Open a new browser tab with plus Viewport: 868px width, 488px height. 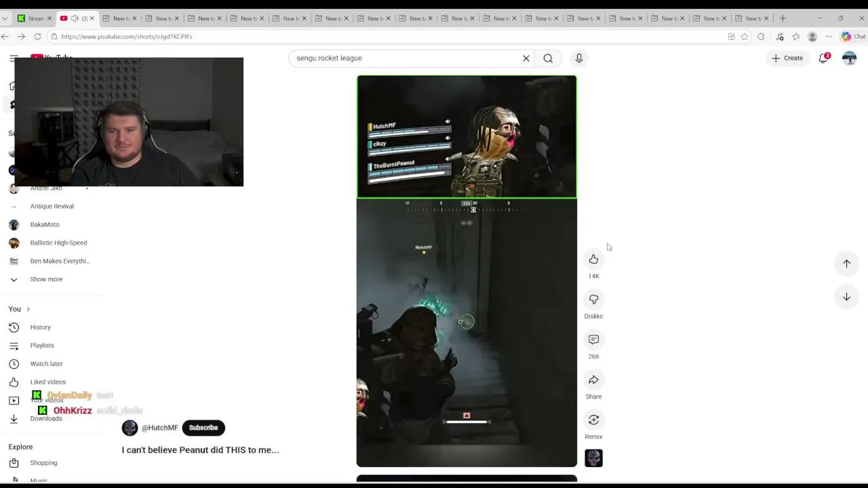783,18
